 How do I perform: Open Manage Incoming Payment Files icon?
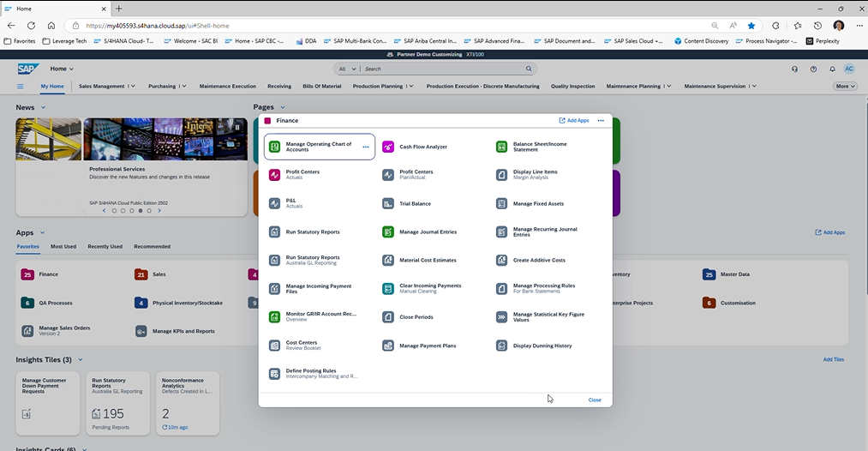point(274,289)
